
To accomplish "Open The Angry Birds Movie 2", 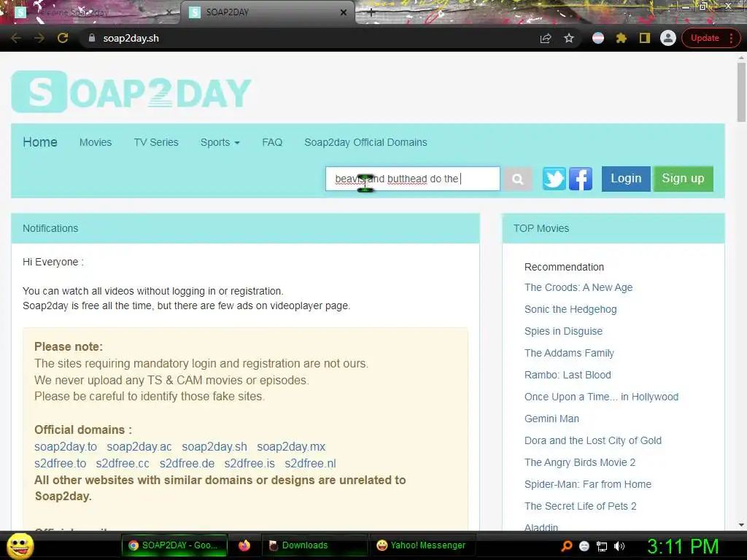I will pos(580,463).
